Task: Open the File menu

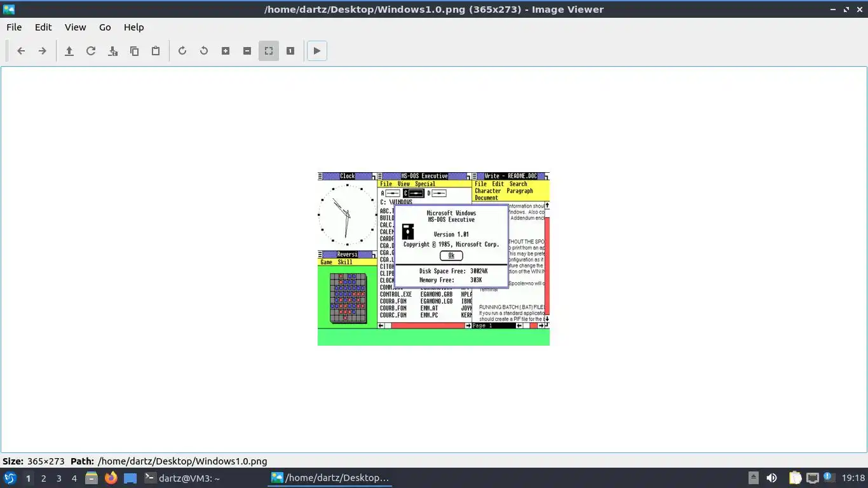Action: pos(14,27)
